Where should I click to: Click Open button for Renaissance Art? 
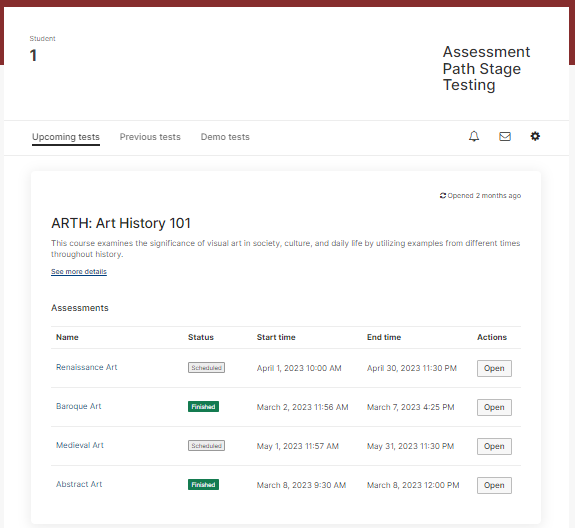pos(494,368)
